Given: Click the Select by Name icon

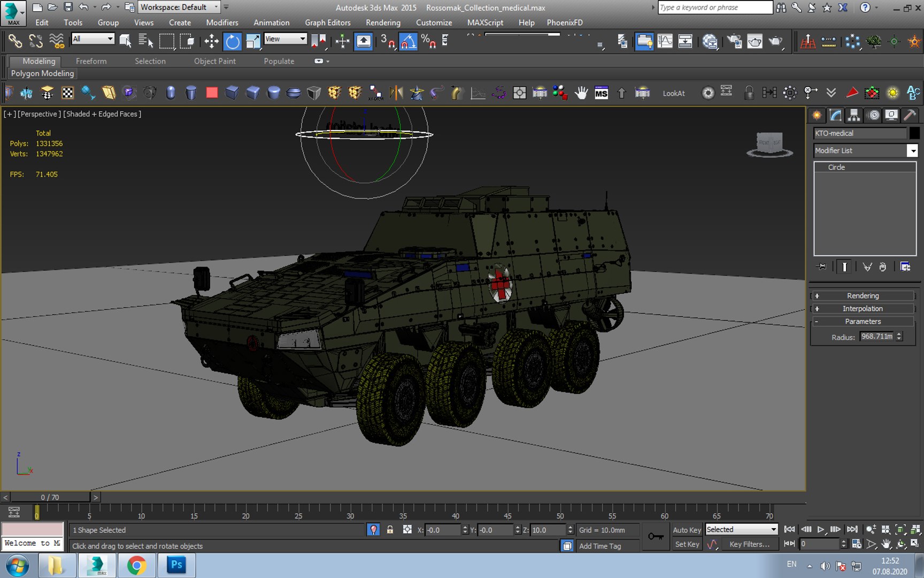Looking at the screenshot, I should tap(145, 41).
